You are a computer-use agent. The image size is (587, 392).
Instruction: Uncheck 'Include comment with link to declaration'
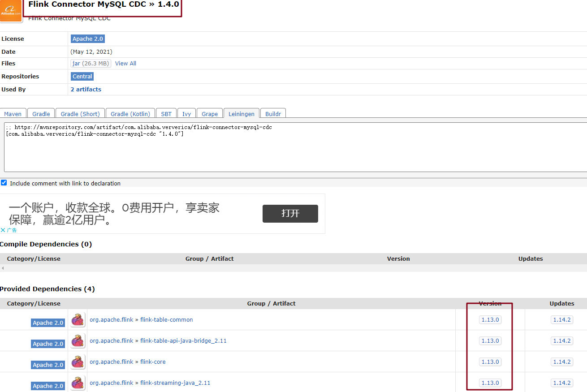click(4, 182)
